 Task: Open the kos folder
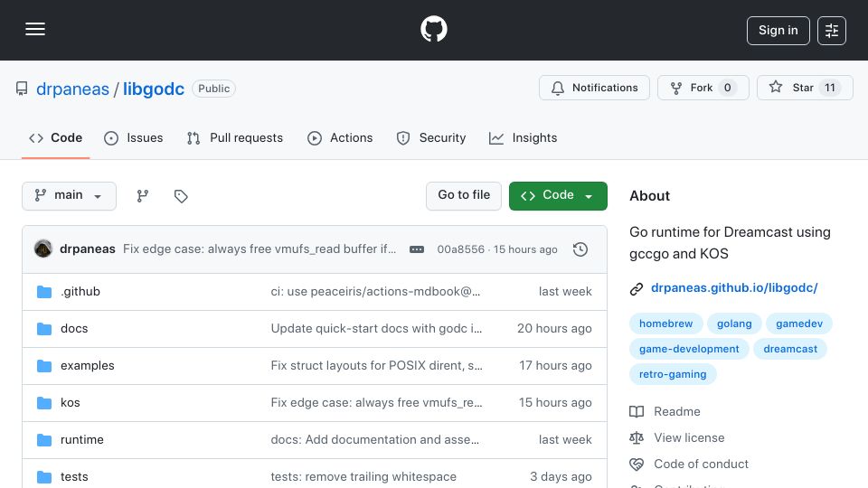pos(71,403)
